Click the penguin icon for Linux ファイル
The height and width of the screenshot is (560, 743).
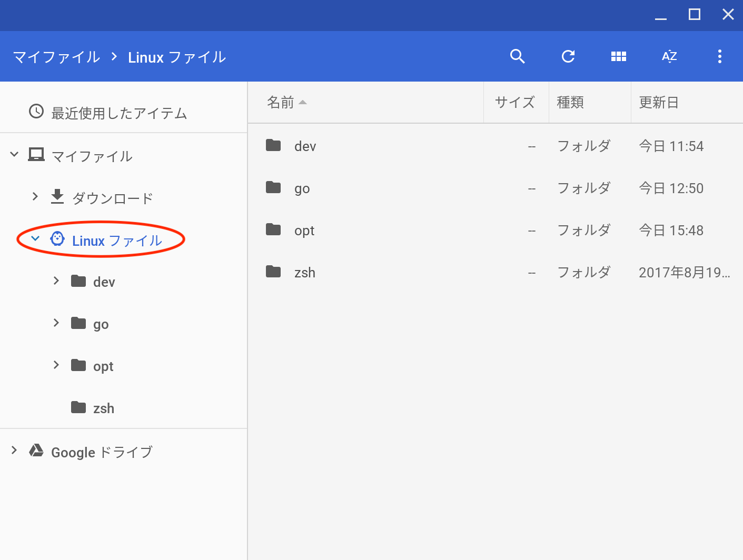pyautogui.click(x=57, y=239)
